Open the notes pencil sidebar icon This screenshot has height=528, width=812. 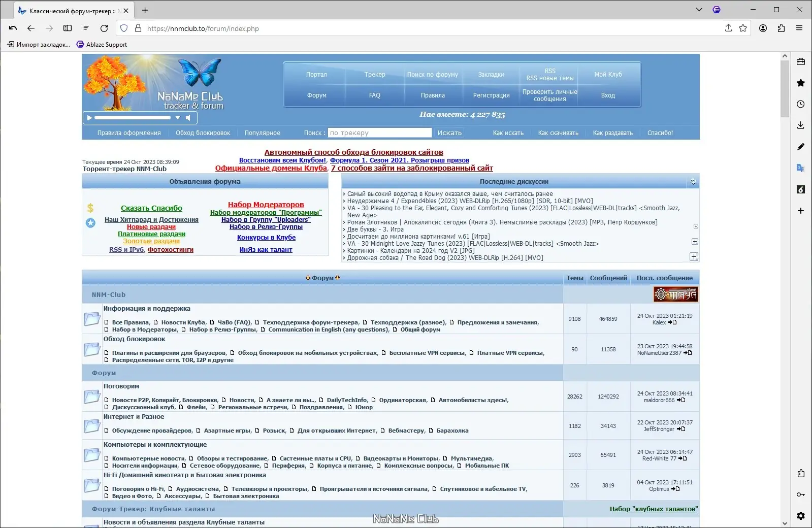click(801, 147)
